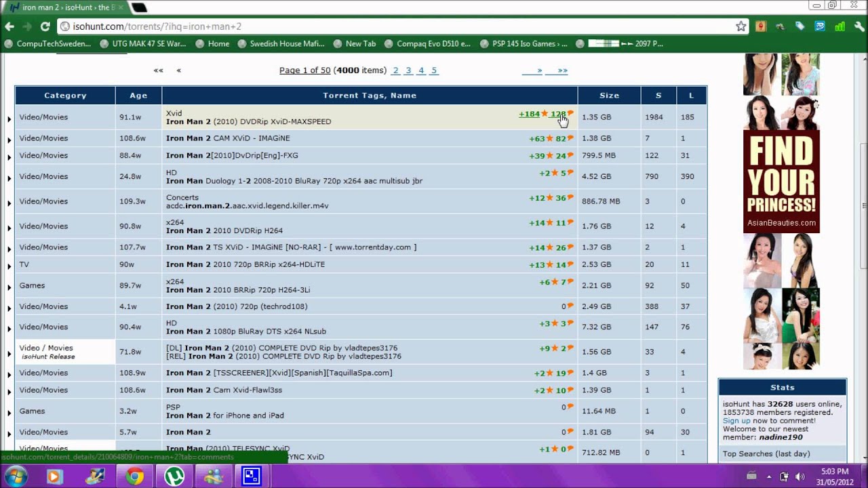The image size is (868, 488).
Task: Click the Google Chrome taskbar icon
Action: coord(134,476)
